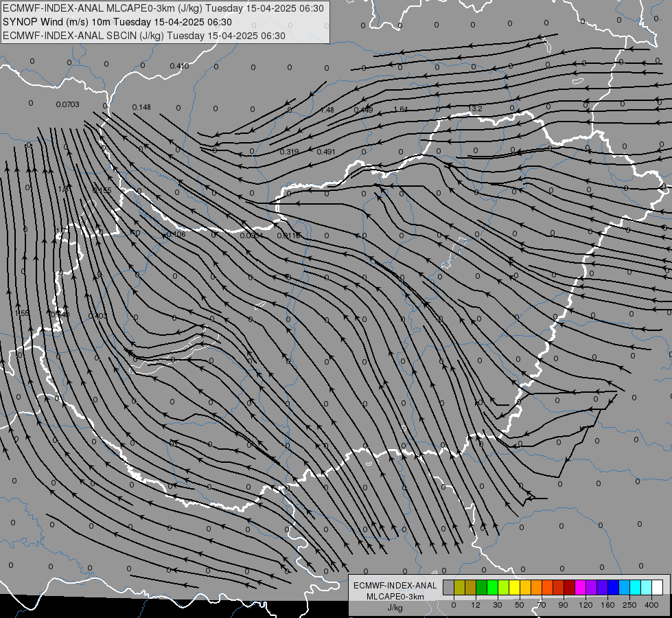Click the bright green legend swatch

click(492, 587)
